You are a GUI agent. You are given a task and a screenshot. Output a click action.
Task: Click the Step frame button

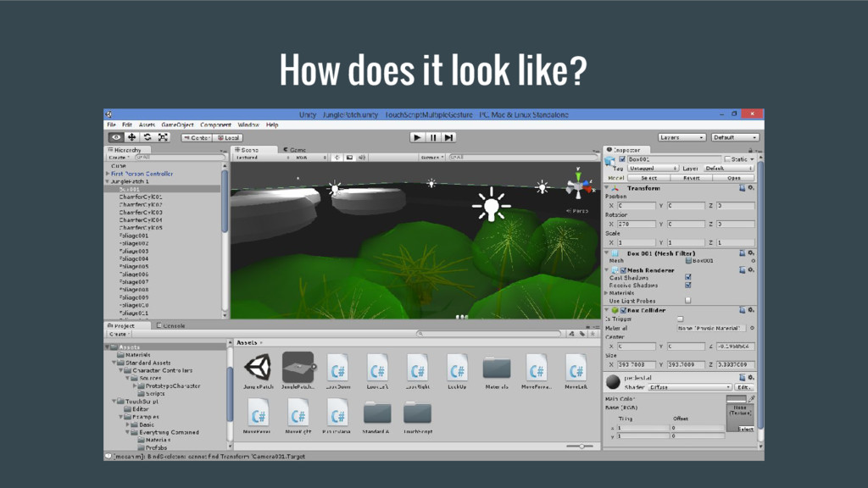coord(448,137)
